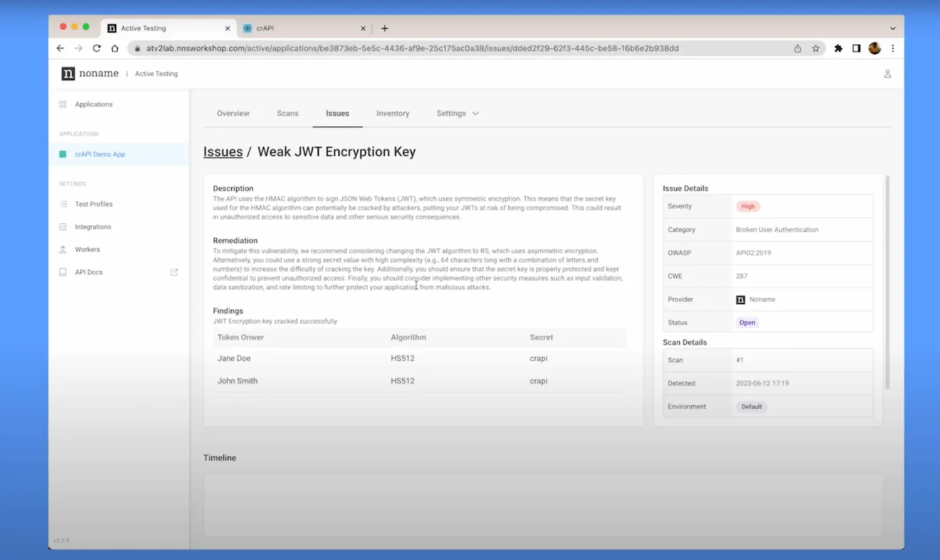Screen dimensions: 940x560
Task: Click the API02:2019 OWASP value
Action: click(x=753, y=253)
